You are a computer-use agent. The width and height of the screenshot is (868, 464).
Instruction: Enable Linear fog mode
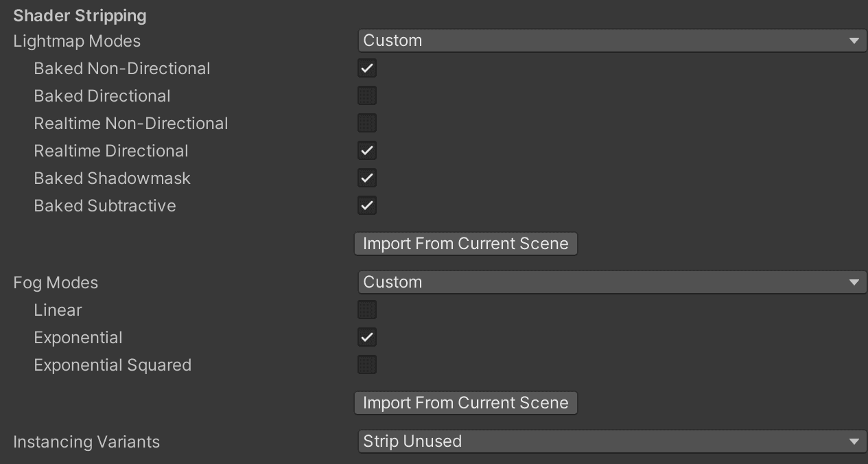(366, 310)
